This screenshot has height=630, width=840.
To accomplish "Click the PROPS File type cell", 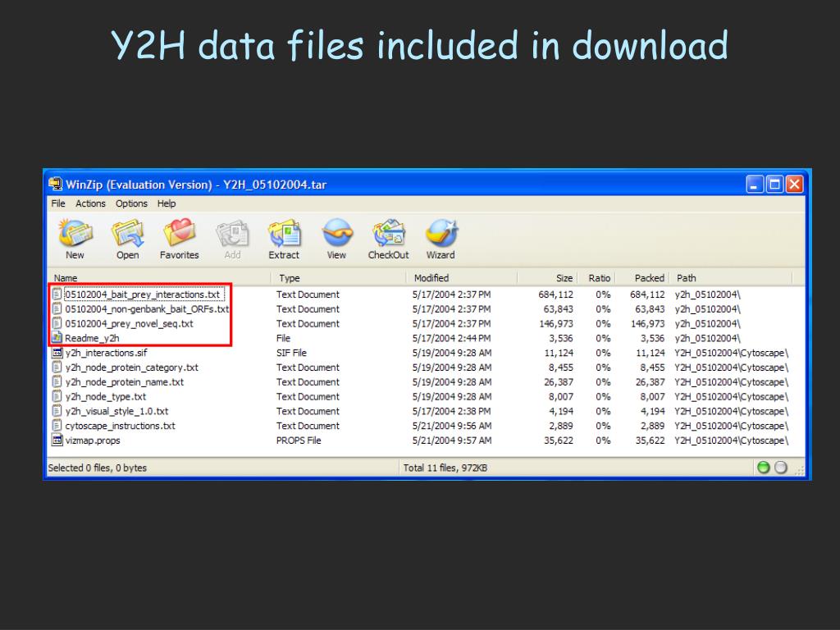I will coord(299,440).
